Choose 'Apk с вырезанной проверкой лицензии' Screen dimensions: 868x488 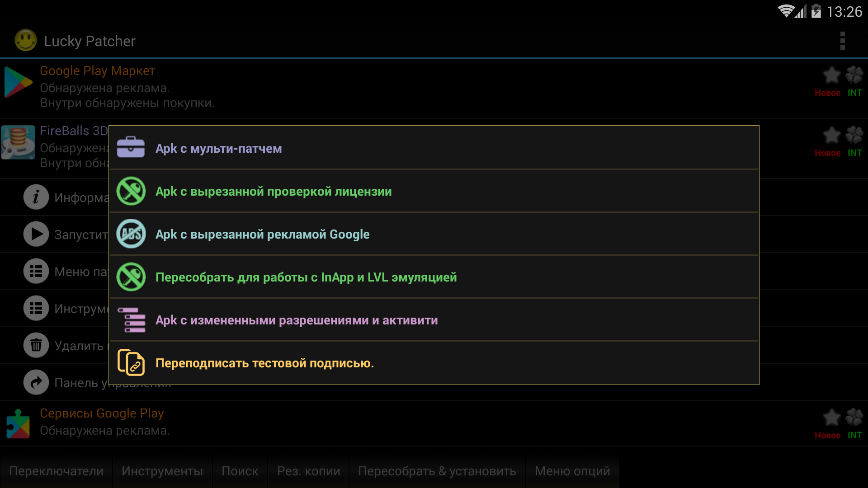(434, 191)
